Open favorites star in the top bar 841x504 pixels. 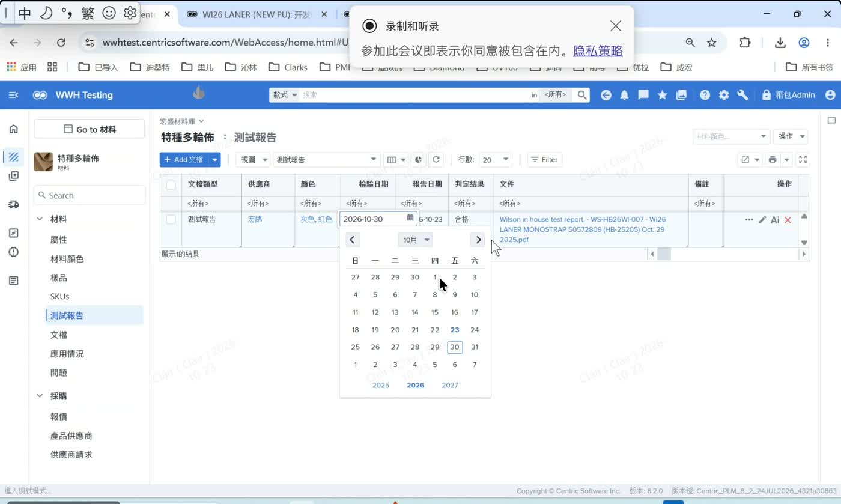coord(662,95)
